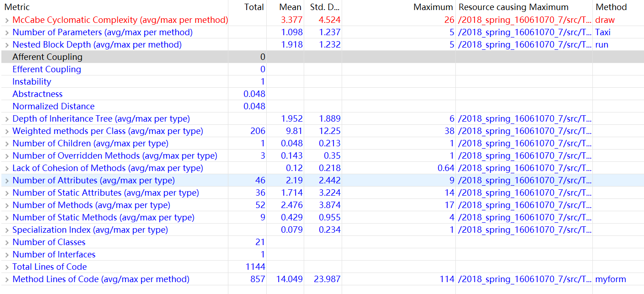Click Weighted methods maximum value 38
Screen dimensions: 644x294
(449, 131)
